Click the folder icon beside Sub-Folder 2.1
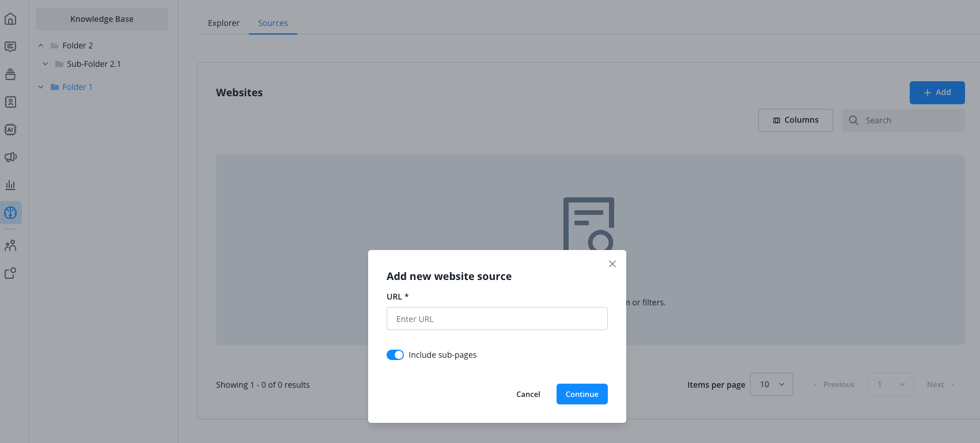This screenshot has width=980, height=443. 59,64
